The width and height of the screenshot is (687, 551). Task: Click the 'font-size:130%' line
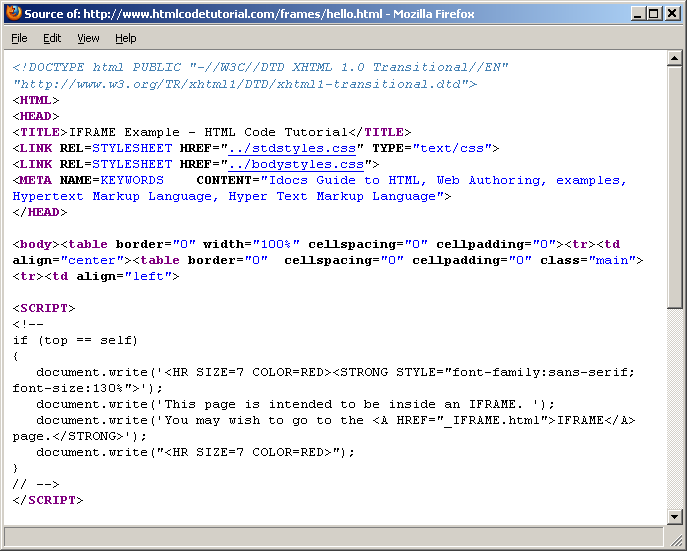(x=88, y=389)
